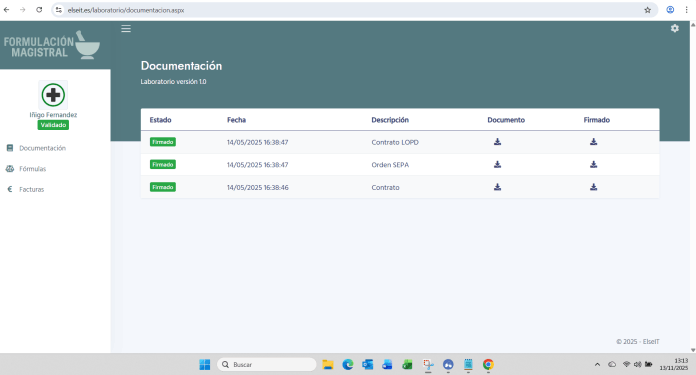Click the euro icon next to Facturas

click(x=10, y=189)
